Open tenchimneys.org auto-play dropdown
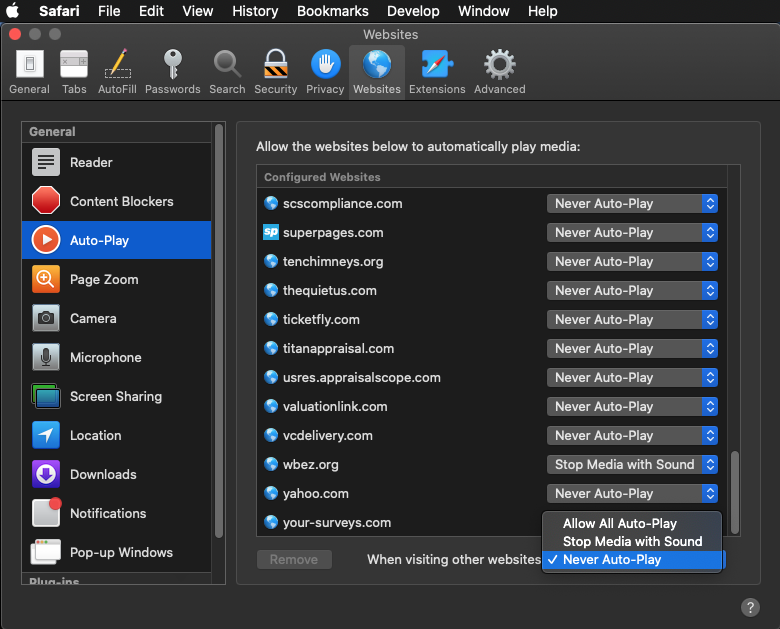Image resolution: width=780 pixels, height=629 pixels. 632,261
